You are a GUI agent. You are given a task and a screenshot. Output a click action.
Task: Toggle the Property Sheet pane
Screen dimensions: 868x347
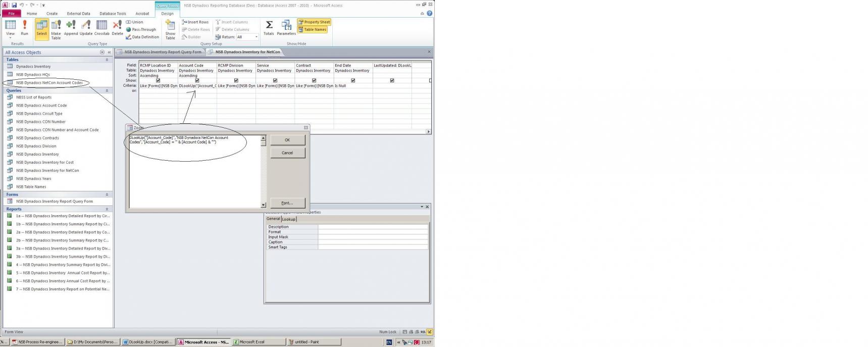point(314,22)
